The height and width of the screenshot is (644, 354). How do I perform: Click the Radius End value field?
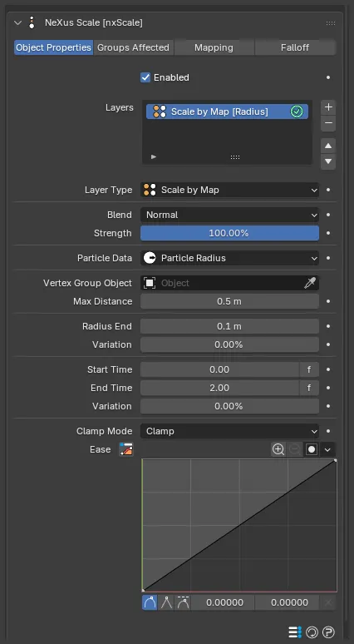point(229,326)
